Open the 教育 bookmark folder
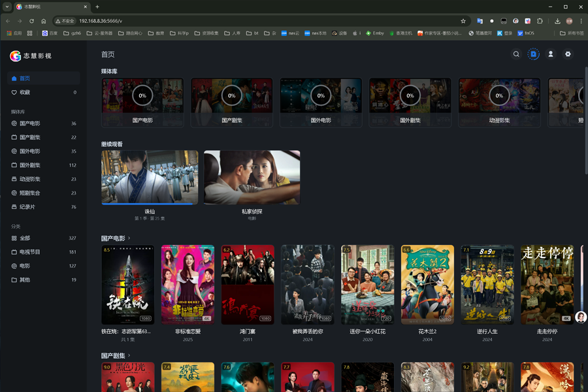588x392 pixels. [156, 33]
